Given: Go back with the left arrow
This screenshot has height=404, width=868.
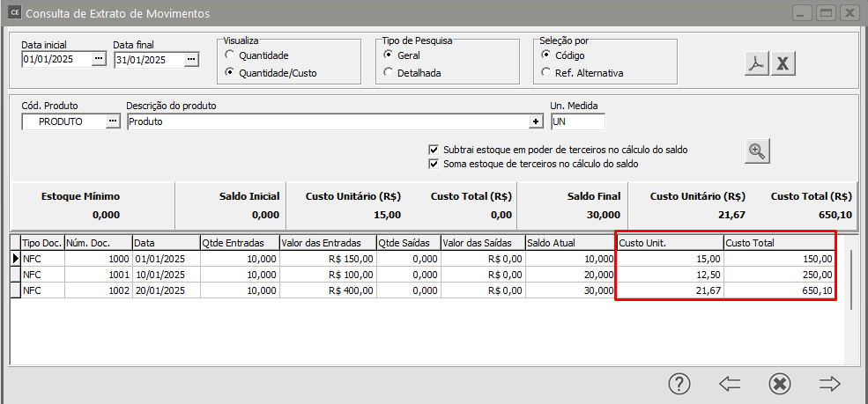Looking at the screenshot, I should (729, 384).
